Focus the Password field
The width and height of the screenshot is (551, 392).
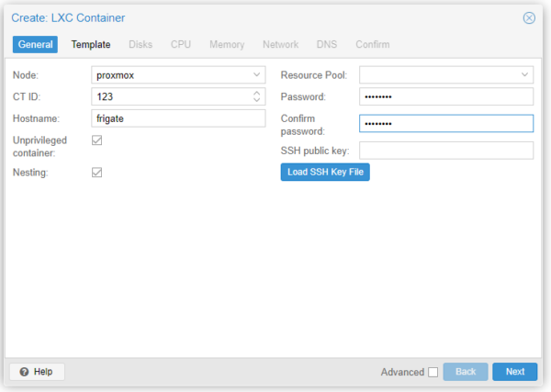(x=445, y=96)
